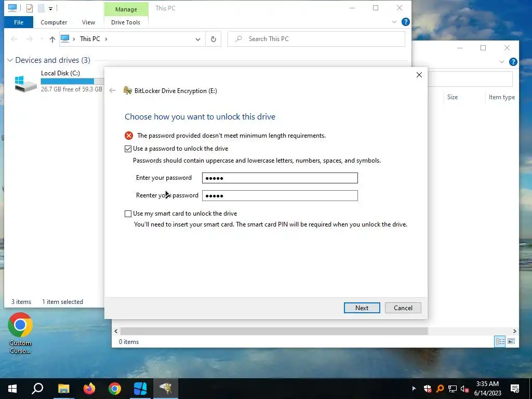Viewport: 532px width, 399px height.
Task: Enable the smart card unlock checkbox
Action: click(128, 214)
